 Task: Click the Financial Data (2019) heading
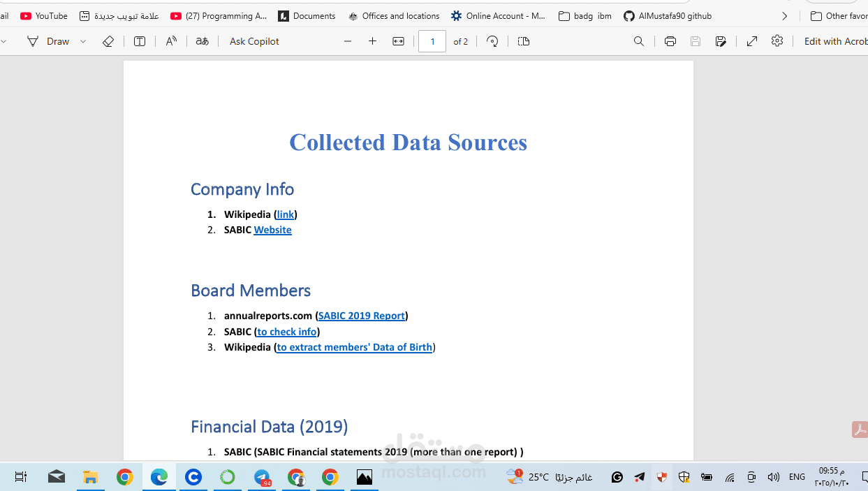coord(270,426)
